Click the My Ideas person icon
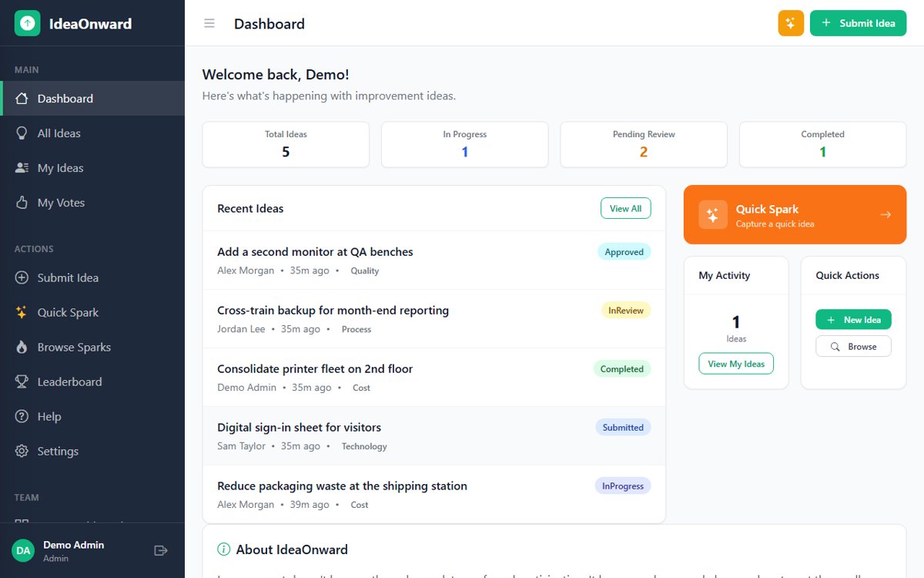Screen dimensions: 924x578 click(x=22, y=168)
